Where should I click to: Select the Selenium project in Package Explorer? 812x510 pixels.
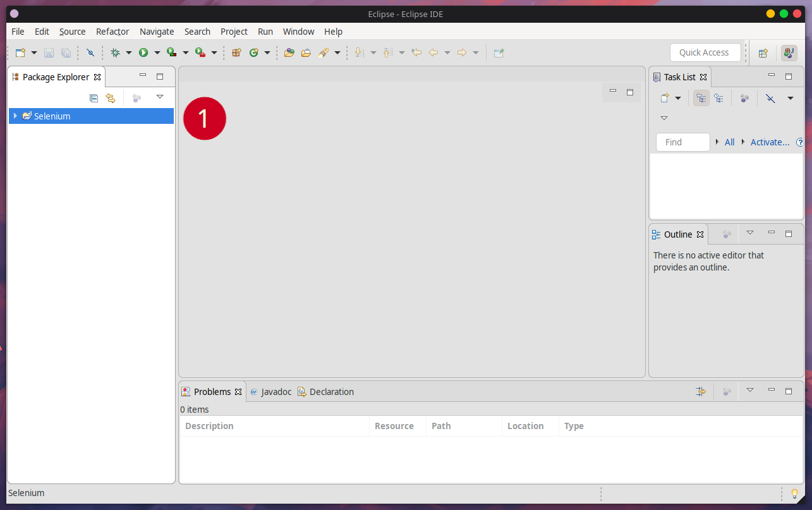pyautogui.click(x=91, y=116)
